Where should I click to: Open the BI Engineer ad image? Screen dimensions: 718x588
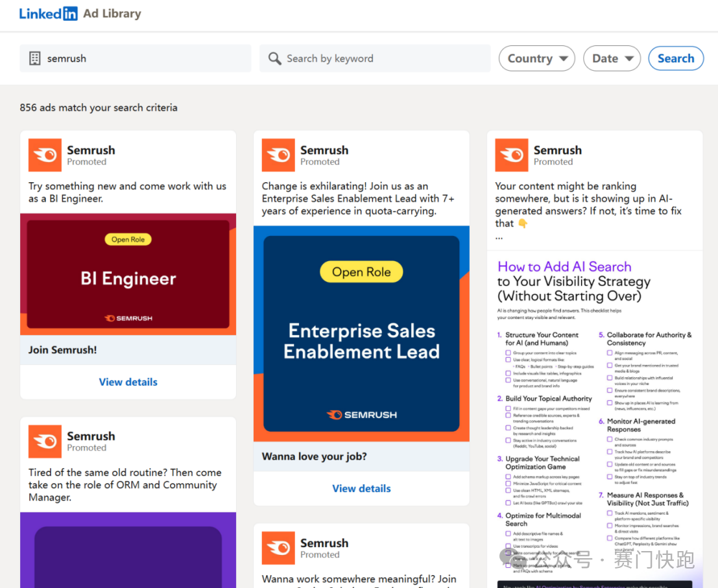(x=128, y=274)
